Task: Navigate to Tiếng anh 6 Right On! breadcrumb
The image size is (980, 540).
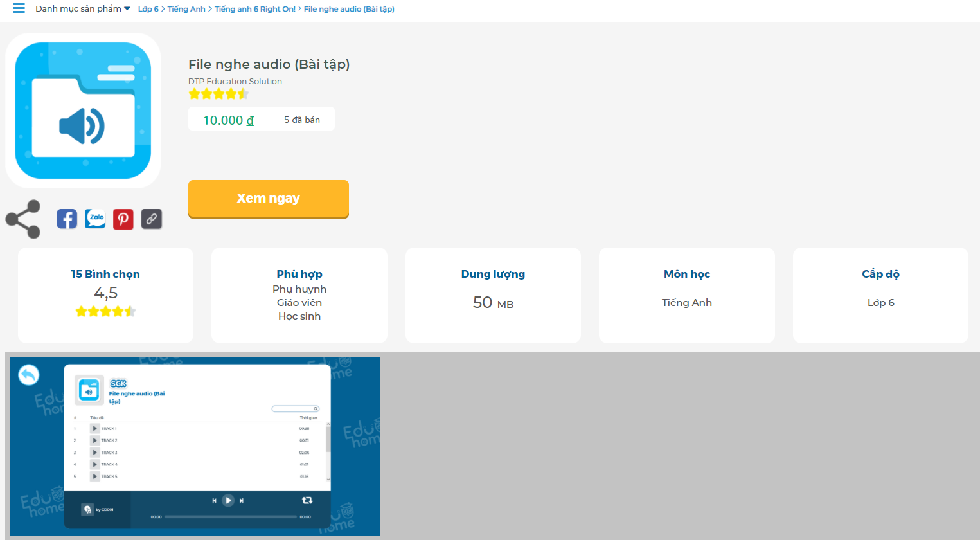Action: point(255,9)
